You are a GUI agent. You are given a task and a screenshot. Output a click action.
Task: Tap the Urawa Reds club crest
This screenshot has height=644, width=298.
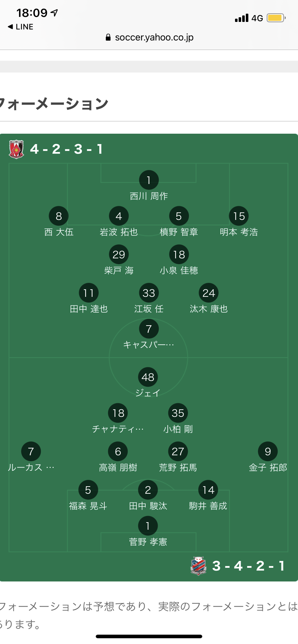[x=16, y=149]
